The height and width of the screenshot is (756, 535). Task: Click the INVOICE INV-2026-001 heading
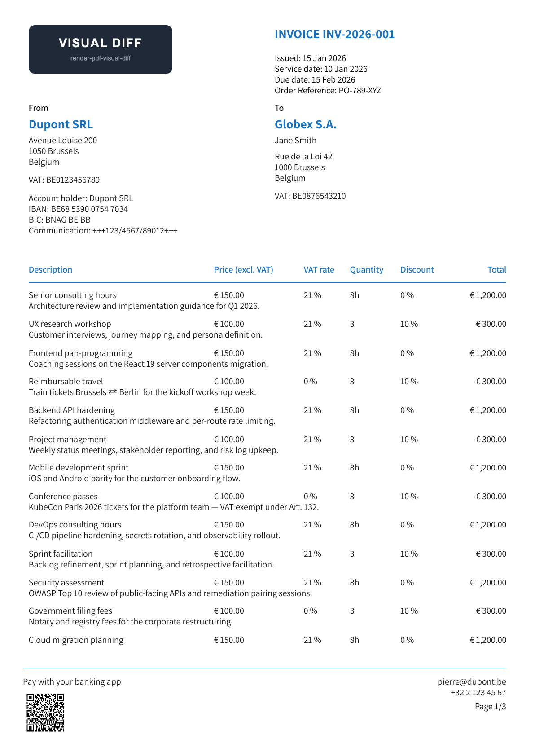(x=334, y=35)
